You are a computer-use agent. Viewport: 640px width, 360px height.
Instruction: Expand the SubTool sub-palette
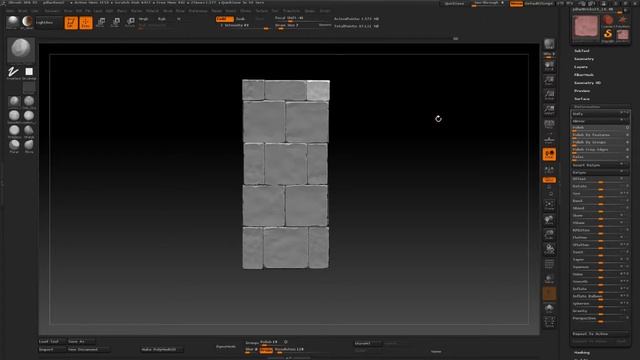[582, 51]
